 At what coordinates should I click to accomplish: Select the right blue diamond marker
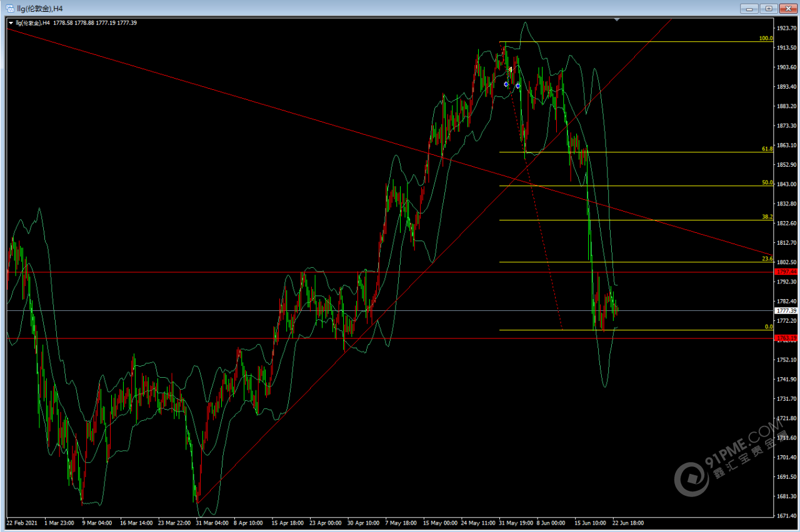coord(518,86)
